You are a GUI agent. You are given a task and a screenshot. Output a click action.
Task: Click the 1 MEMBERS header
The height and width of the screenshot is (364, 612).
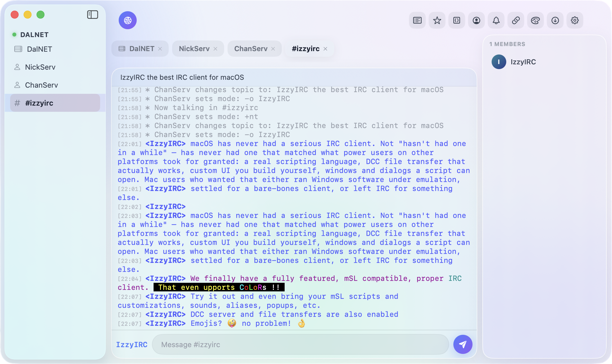(507, 44)
